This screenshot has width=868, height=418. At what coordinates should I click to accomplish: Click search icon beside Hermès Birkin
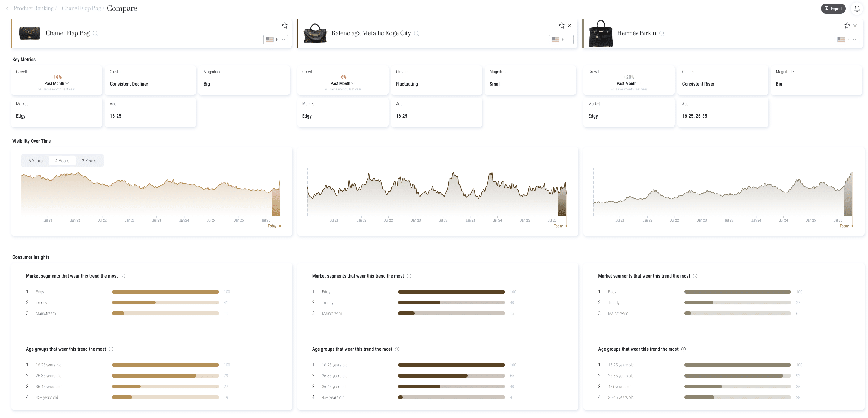tap(662, 33)
